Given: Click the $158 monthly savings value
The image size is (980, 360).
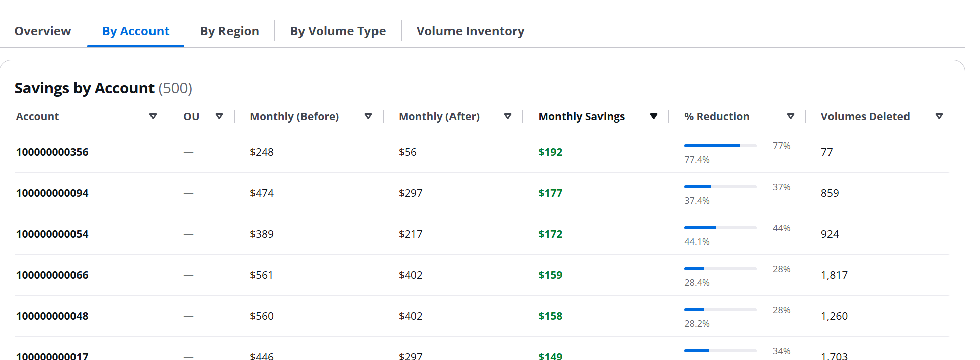Looking at the screenshot, I should (x=550, y=316).
